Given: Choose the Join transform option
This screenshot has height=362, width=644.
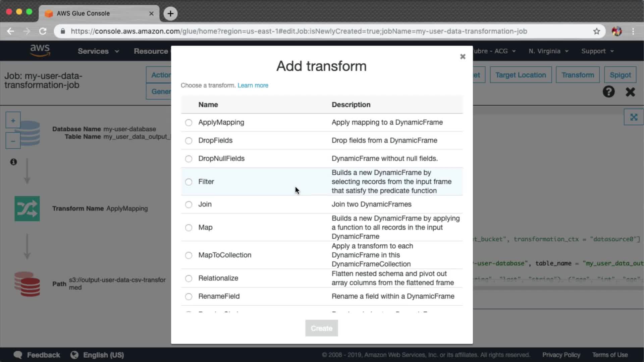Looking at the screenshot, I should coord(189,204).
